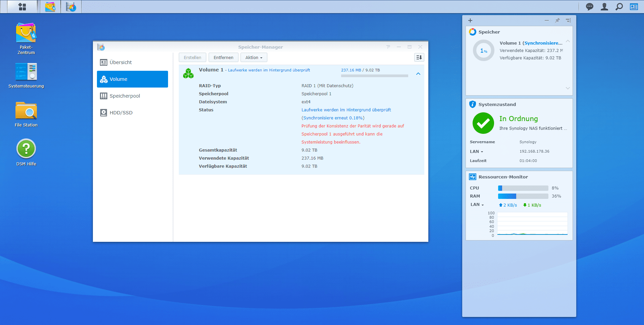Click the Entfernen button
Viewport: 644px width, 325px height.
(x=223, y=57)
